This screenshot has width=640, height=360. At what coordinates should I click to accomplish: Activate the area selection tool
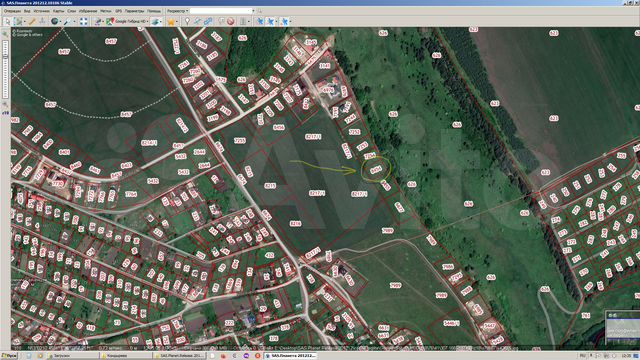pos(18,21)
